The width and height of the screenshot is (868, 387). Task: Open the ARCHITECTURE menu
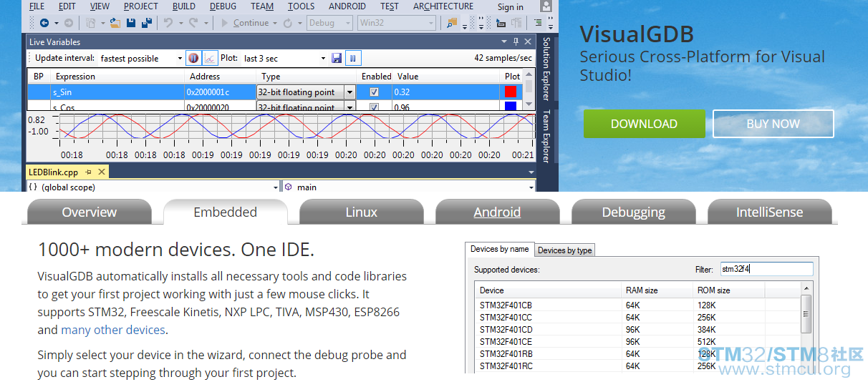[x=443, y=6]
